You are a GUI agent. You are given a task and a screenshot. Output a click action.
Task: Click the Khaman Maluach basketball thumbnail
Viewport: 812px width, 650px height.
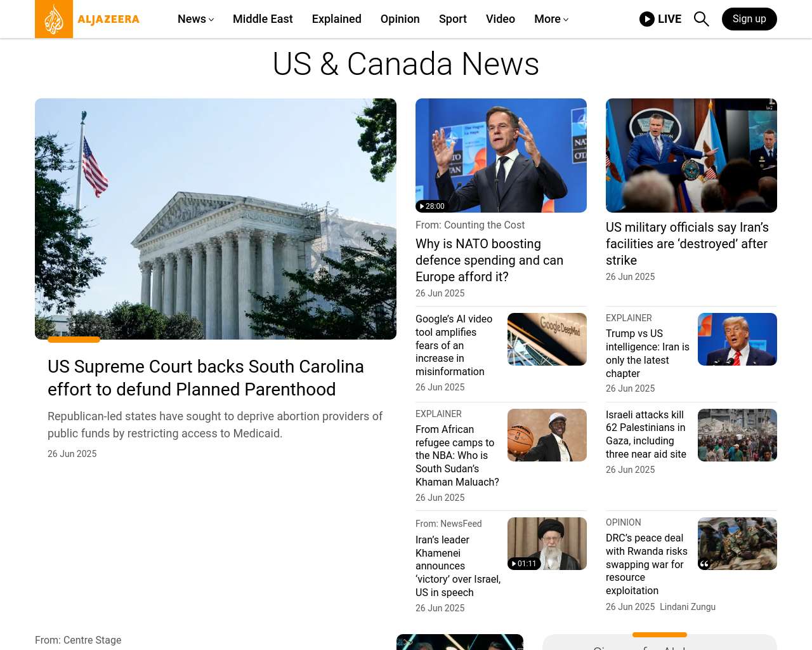pyautogui.click(x=547, y=435)
